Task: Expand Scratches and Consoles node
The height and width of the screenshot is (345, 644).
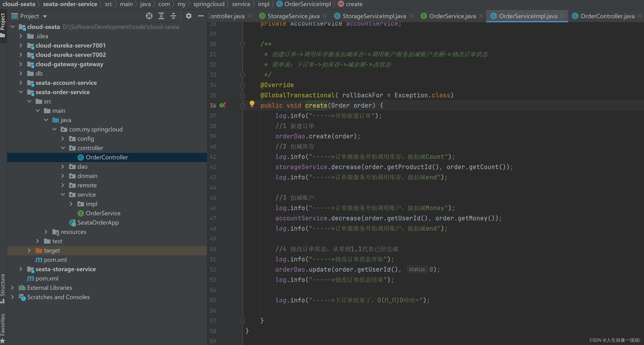Action: (13, 297)
